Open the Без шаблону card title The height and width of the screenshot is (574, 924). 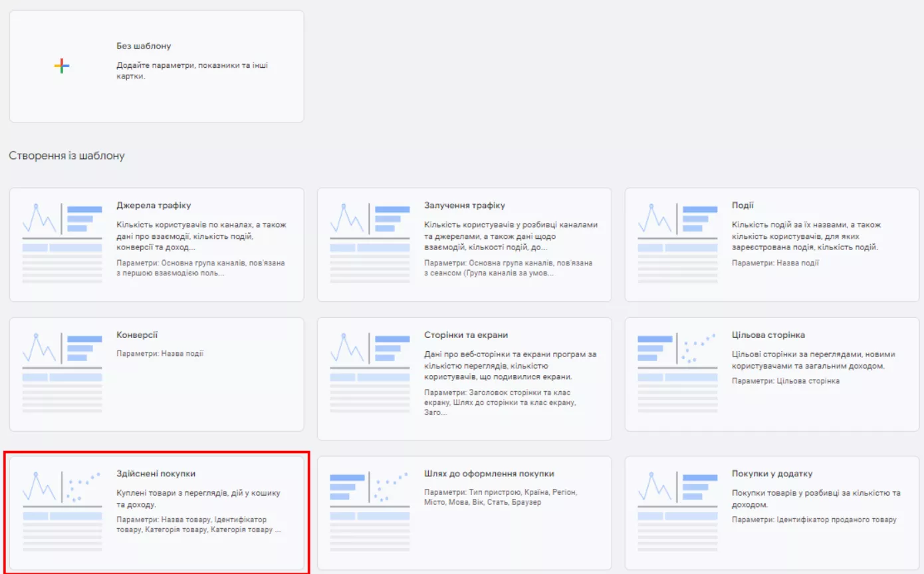[x=144, y=47]
